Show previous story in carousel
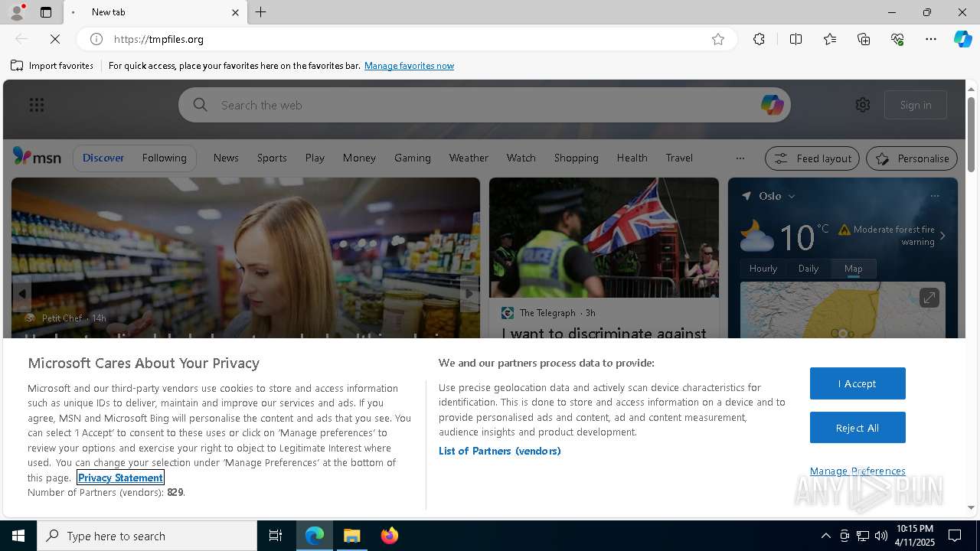The width and height of the screenshot is (980, 551). (x=22, y=294)
